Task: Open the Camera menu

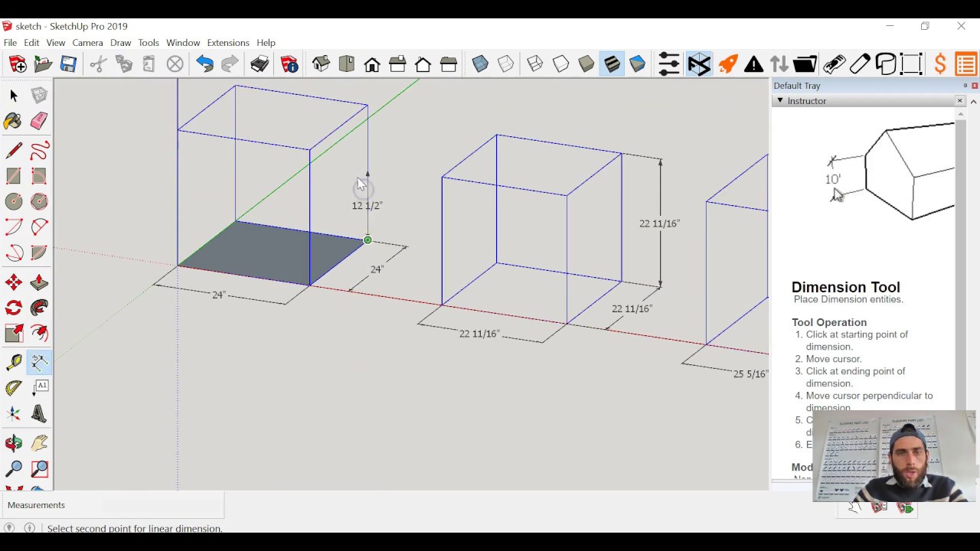Action: (x=87, y=43)
